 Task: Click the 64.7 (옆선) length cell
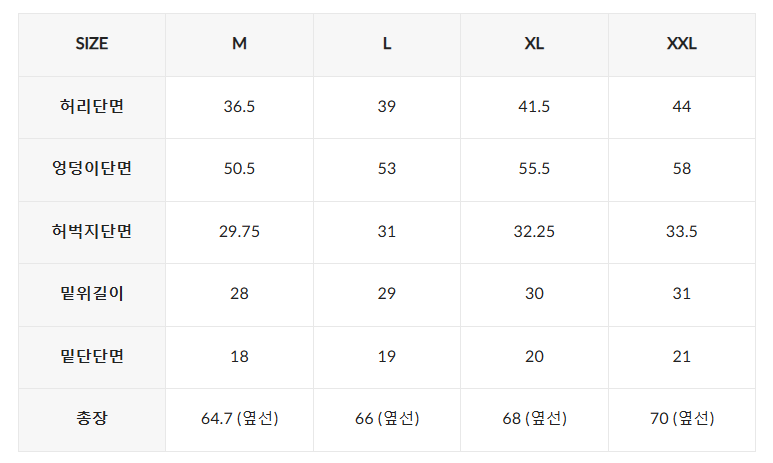tap(240, 419)
